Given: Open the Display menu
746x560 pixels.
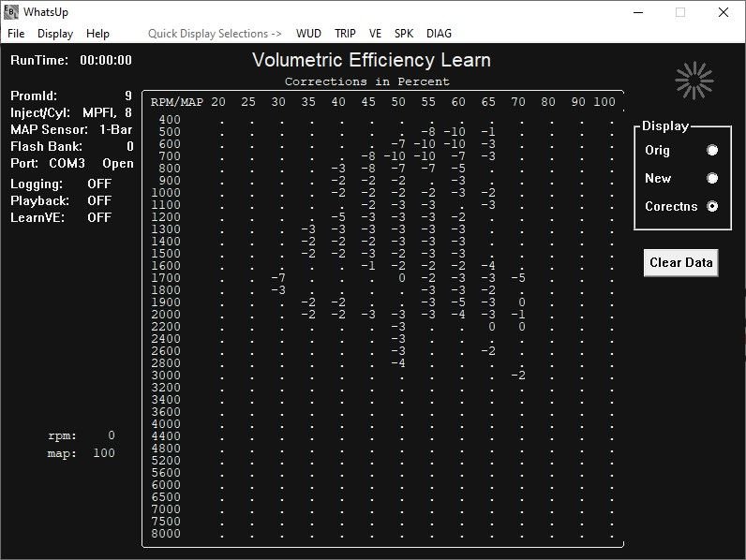Looking at the screenshot, I should [x=55, y=34].
